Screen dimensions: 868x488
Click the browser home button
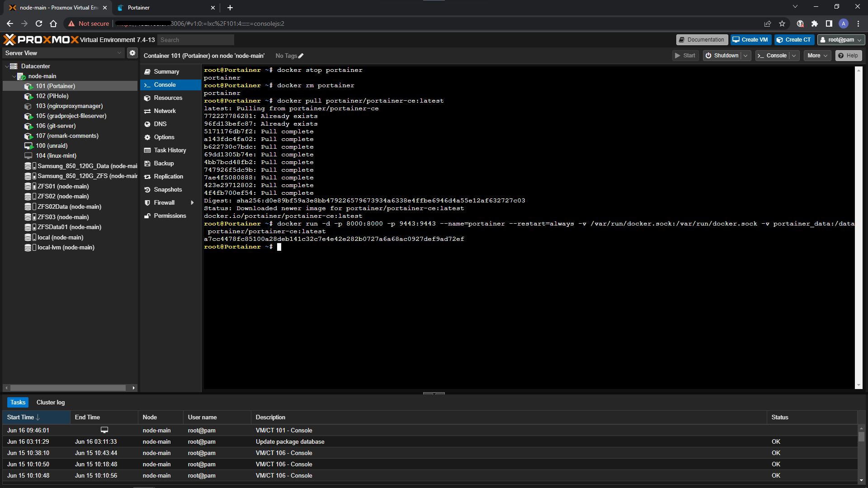pos(53,23)
